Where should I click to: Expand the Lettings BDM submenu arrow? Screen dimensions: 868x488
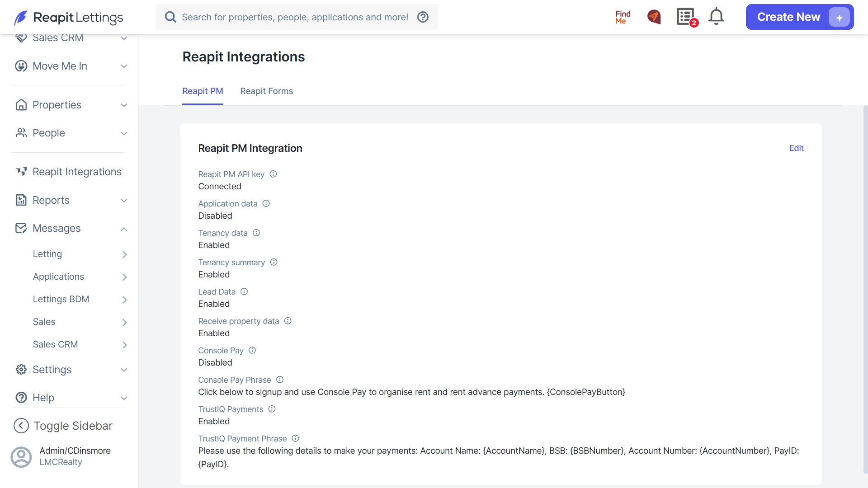point(125,300)
